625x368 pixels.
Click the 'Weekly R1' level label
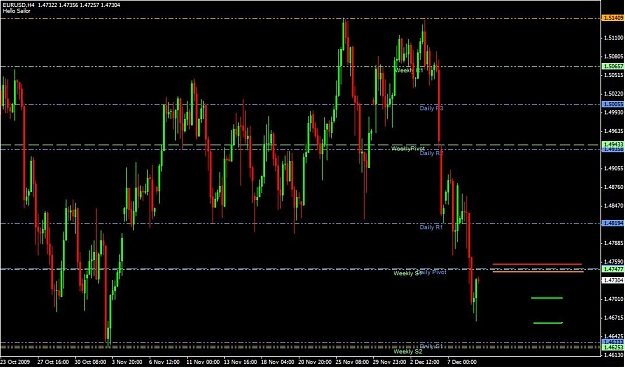coord(408,70)
